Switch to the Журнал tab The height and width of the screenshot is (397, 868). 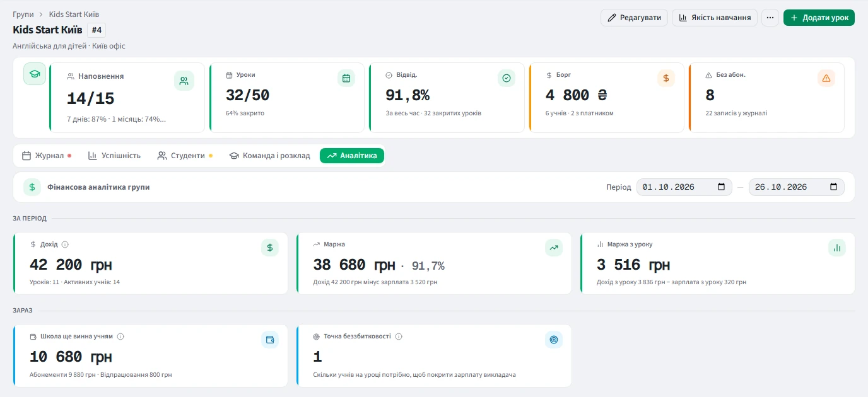46,156
